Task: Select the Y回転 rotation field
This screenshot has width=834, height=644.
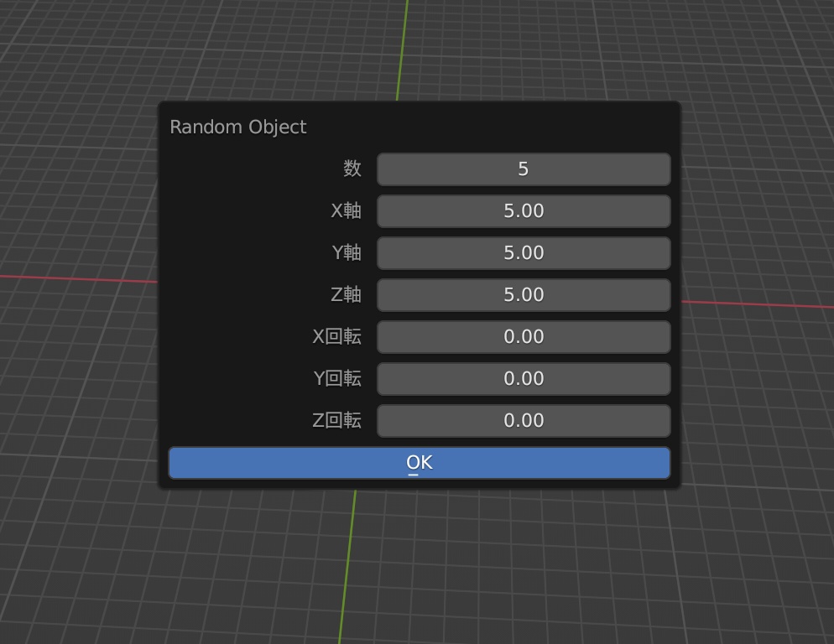Action: pos(523,378)
